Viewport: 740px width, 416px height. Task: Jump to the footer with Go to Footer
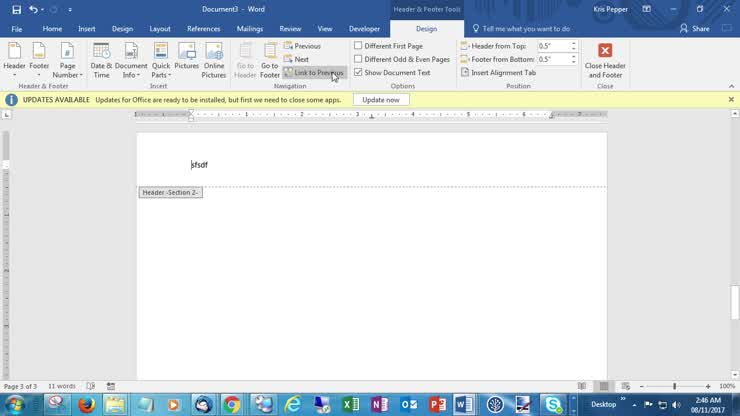click(269, 59)
